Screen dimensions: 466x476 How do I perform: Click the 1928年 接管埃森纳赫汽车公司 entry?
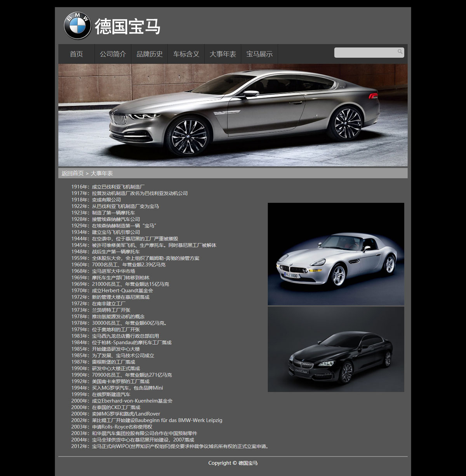[x=106, y=219]
